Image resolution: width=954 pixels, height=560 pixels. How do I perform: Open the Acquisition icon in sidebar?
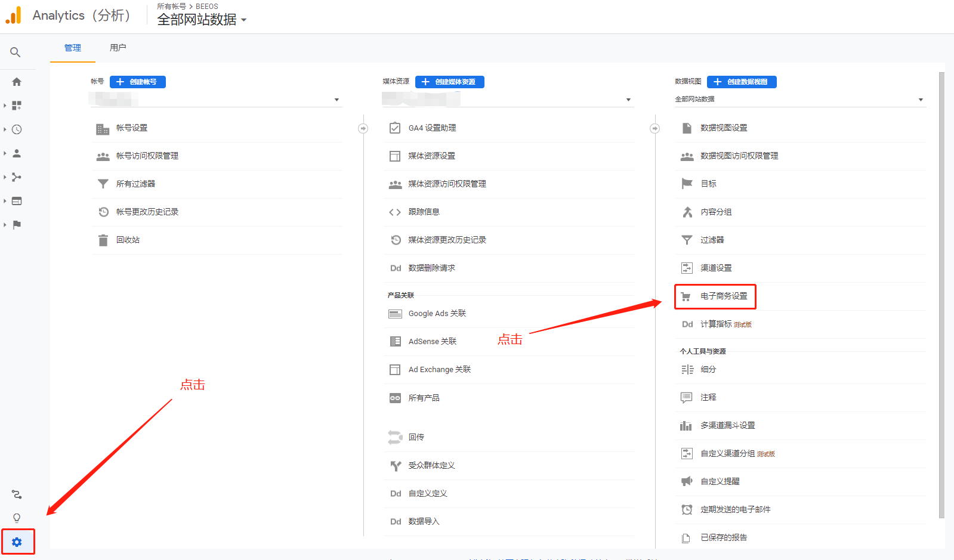tap(17, 177)
